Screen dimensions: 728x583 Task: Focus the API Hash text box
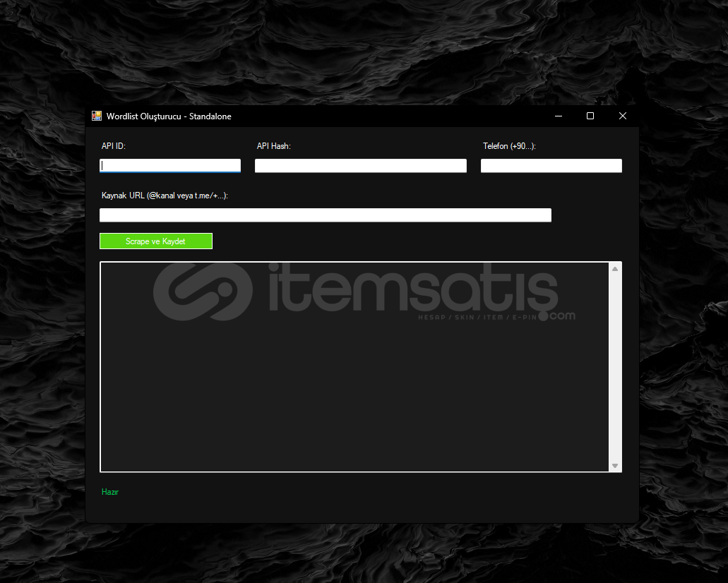tap(361, 166)
